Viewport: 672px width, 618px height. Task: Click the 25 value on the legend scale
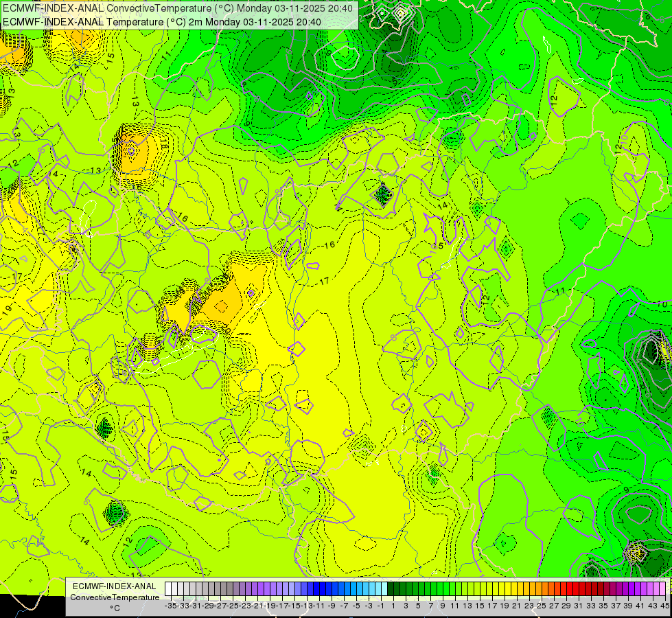[542, 606]
